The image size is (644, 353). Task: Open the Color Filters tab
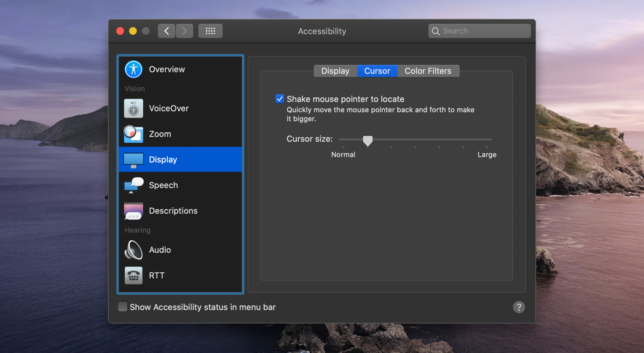tap(428, 71)
